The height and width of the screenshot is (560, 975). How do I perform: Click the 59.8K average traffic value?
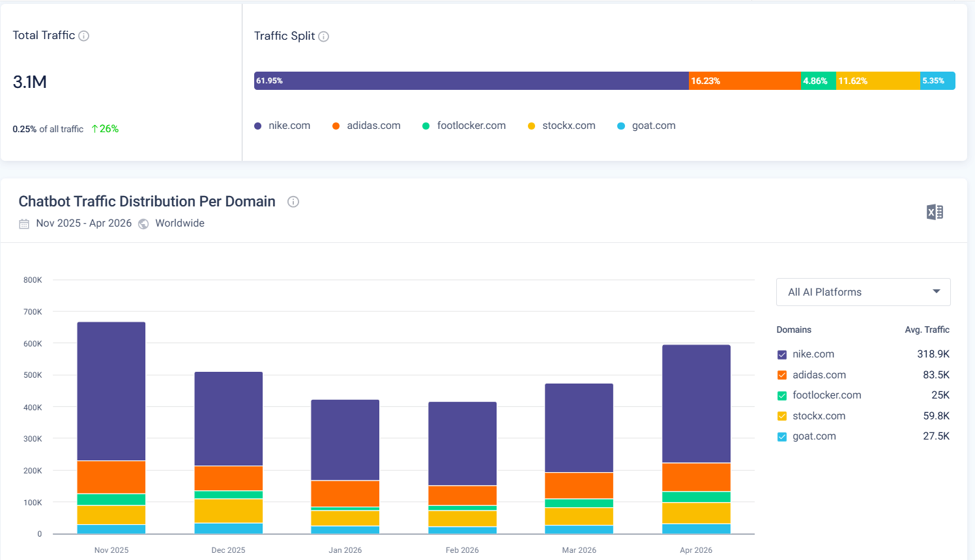point(936,416)
